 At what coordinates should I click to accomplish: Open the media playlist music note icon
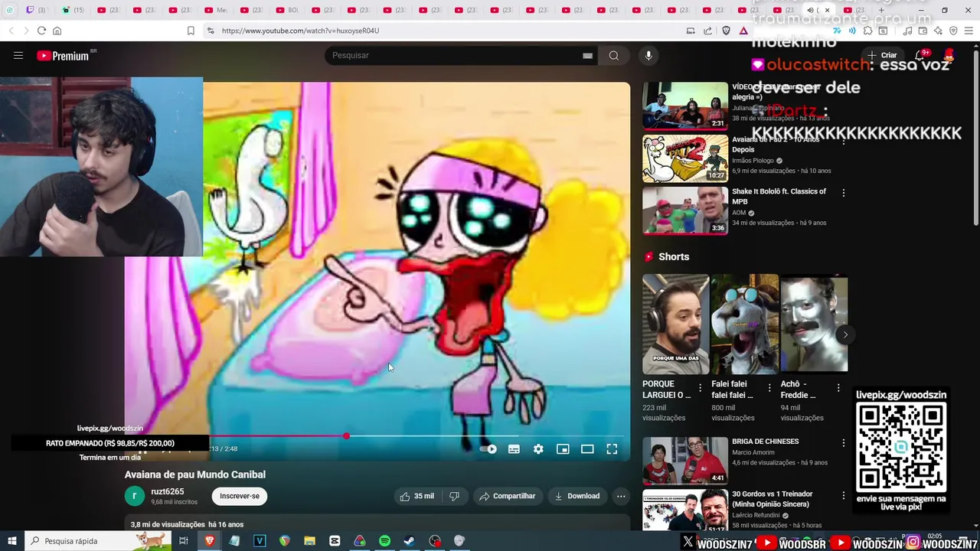[x=907, y=31]
